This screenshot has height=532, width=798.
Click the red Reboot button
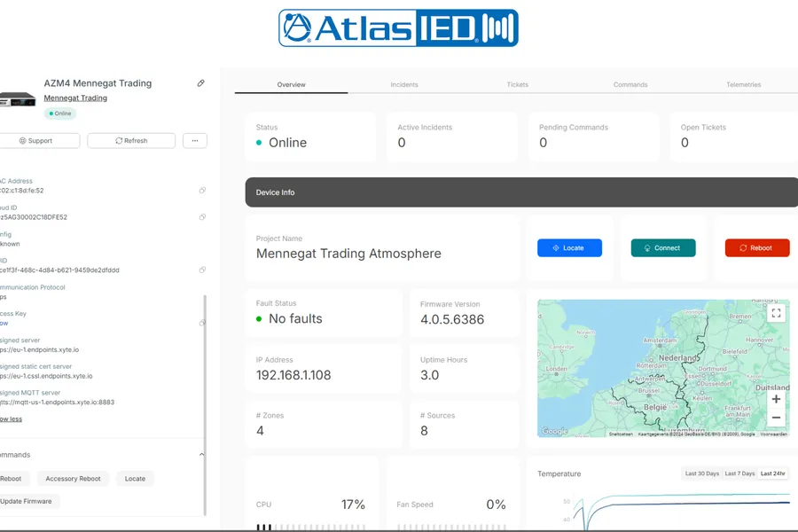tap(757, 248)
